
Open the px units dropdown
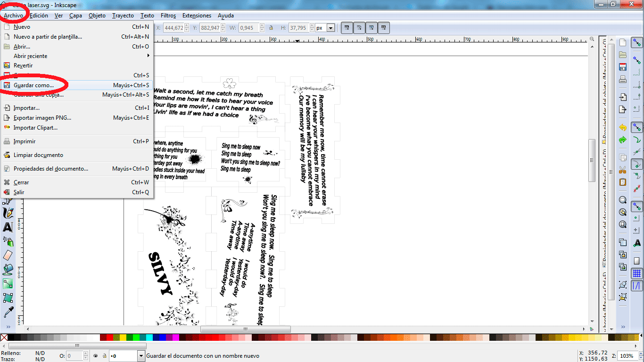click(x=330, y=28)
